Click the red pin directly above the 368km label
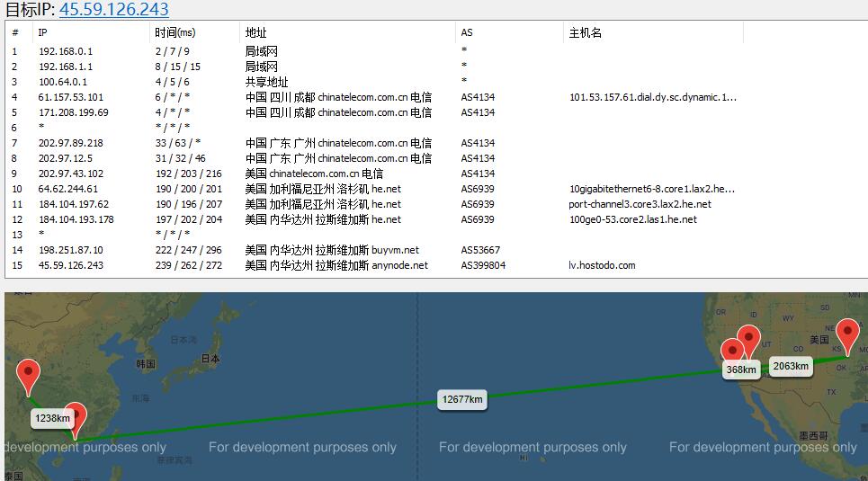 click(732, 352)
